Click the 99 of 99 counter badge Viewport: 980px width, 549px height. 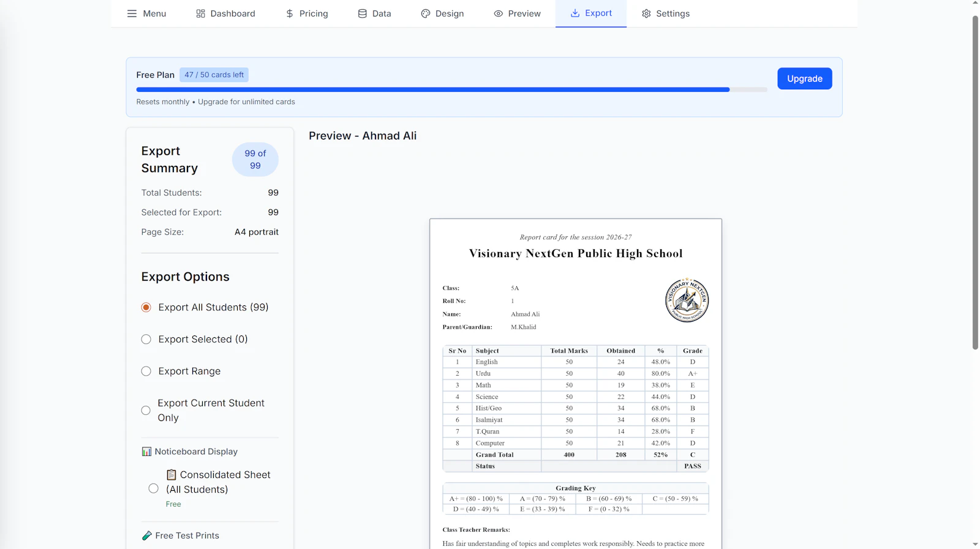[255, 159]
